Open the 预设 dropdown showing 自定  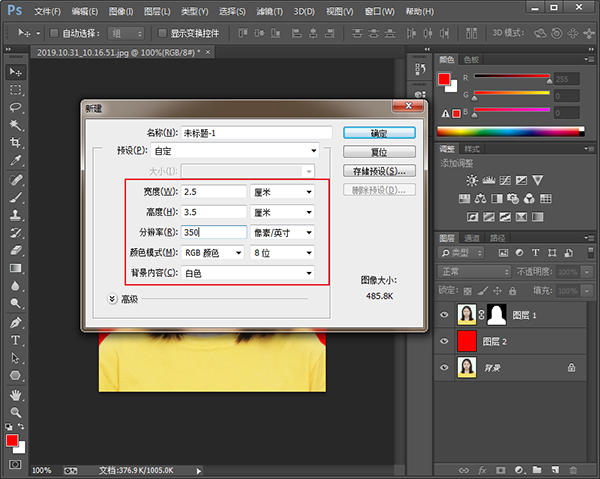(x=248, y=151)
